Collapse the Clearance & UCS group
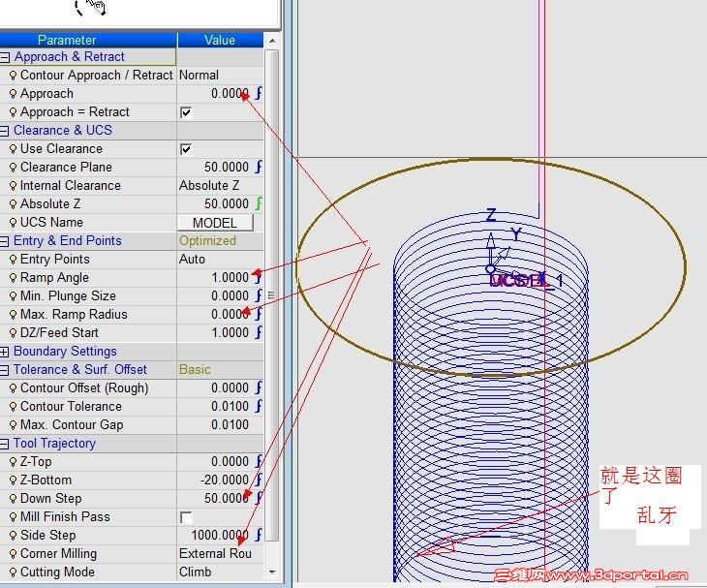Image resolution: width=707 pixels, height=588 pixels. [5, 131]
